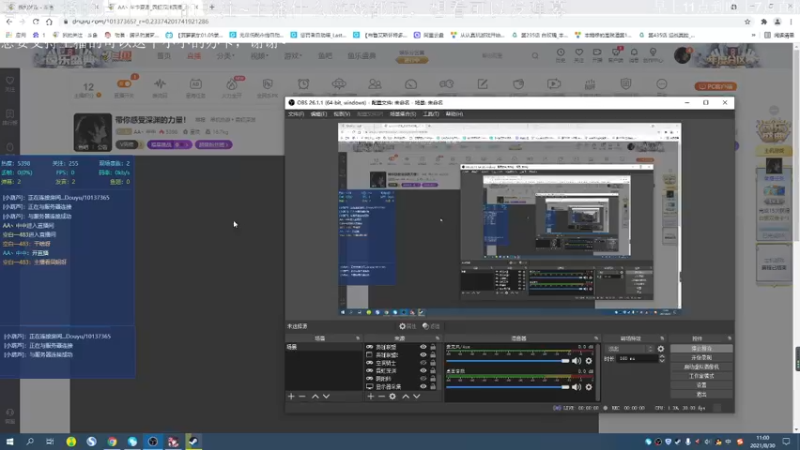Open OBS scene transition type dropdown
Screen dimensions: 800x450
(x=630, y=349)
